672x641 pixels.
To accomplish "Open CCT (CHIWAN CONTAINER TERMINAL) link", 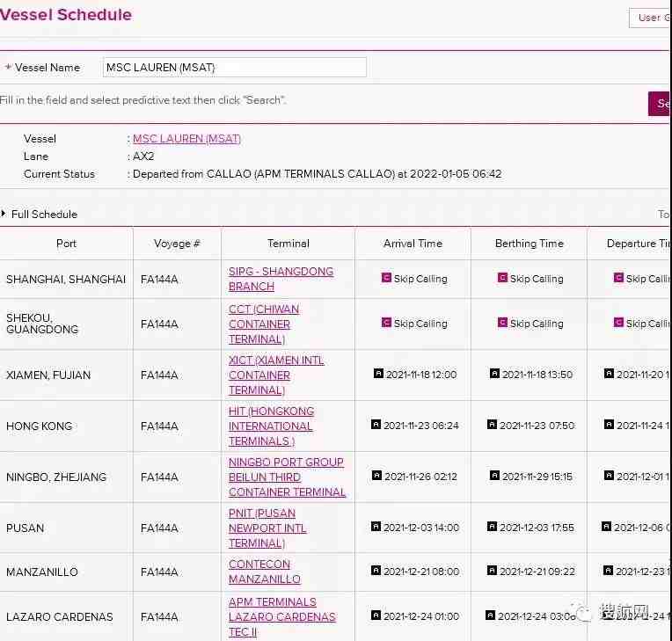I will click(x=264, y=324).
